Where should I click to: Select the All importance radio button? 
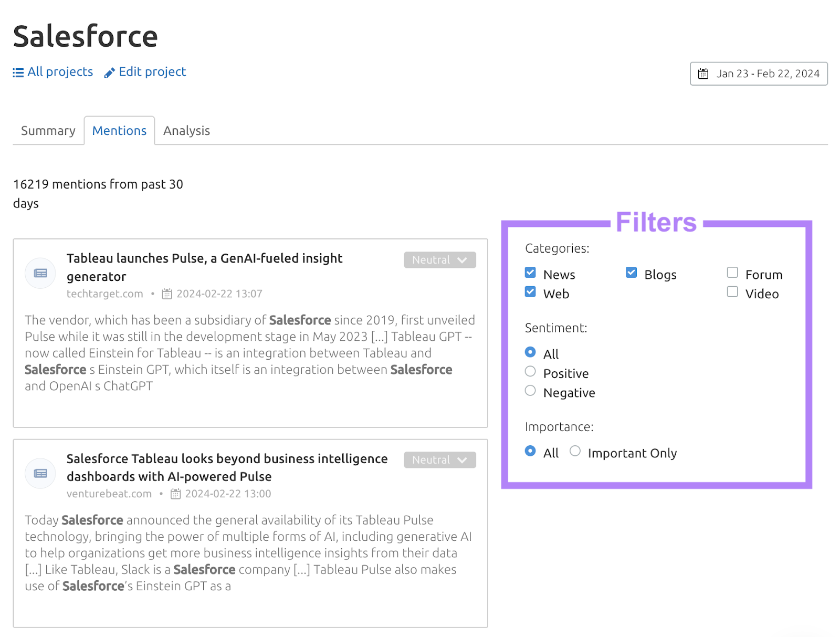[x=530, y=451]
